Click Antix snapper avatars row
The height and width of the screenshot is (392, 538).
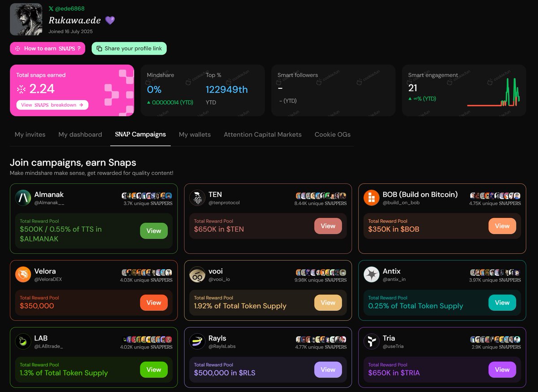click(495, 273)
